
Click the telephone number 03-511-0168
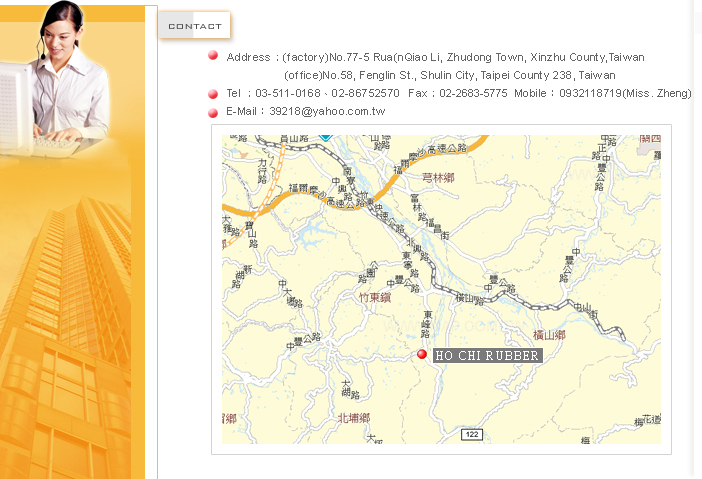coord(287,93)
